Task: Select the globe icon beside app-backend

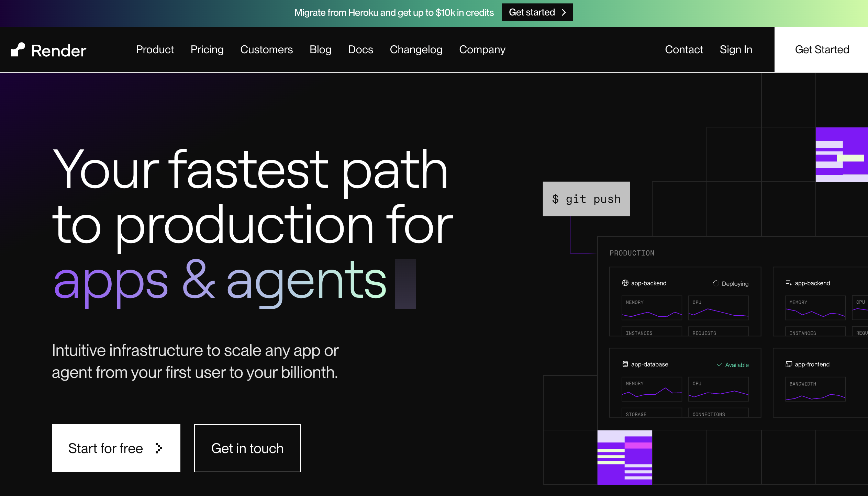Action: click(624, 283)
